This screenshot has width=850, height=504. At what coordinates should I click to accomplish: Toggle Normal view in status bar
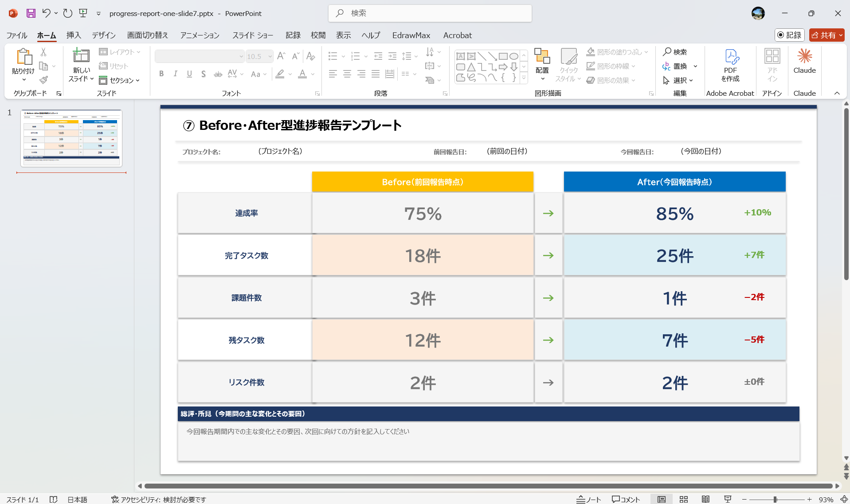[x=662, y=499]
